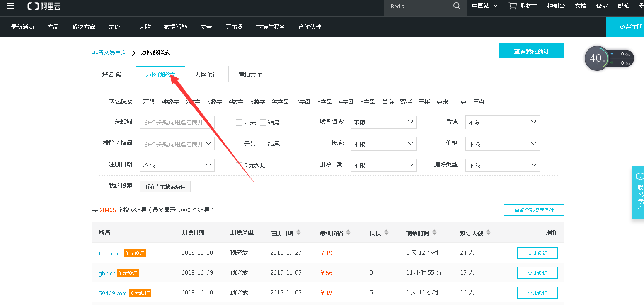The height and width of the screenshot is (306, 644).
Task: Click the 查看我的预订 button
Action: pos(531,51)
